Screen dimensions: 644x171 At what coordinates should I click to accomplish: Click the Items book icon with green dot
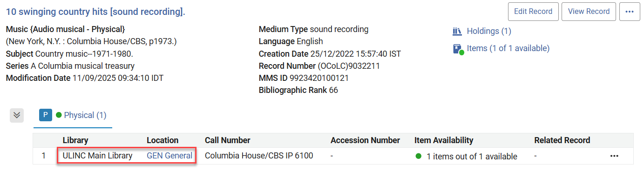[458, 49]
